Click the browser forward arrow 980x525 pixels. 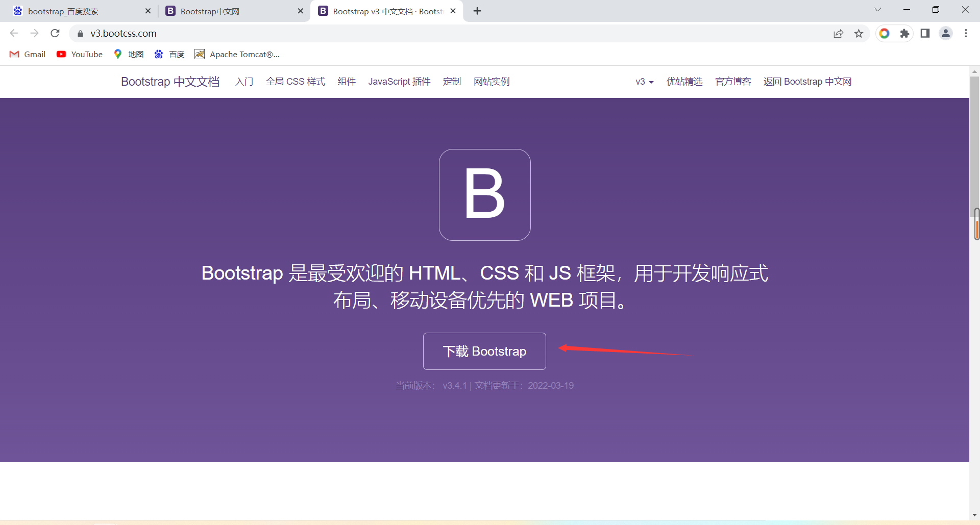click(34, 33)
